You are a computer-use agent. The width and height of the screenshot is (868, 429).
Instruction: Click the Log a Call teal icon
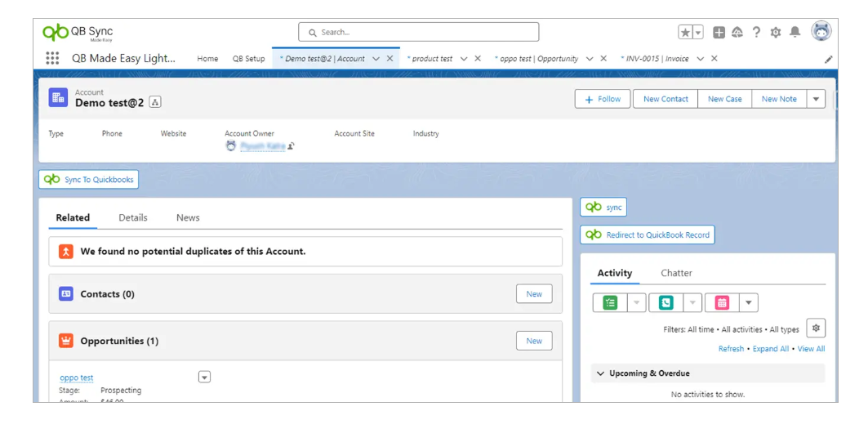point(666,302)
